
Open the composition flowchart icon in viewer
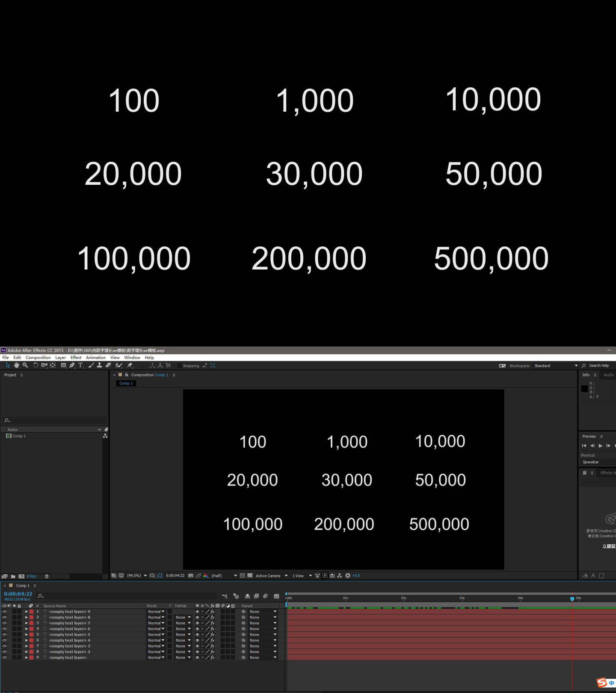point(340,576)
